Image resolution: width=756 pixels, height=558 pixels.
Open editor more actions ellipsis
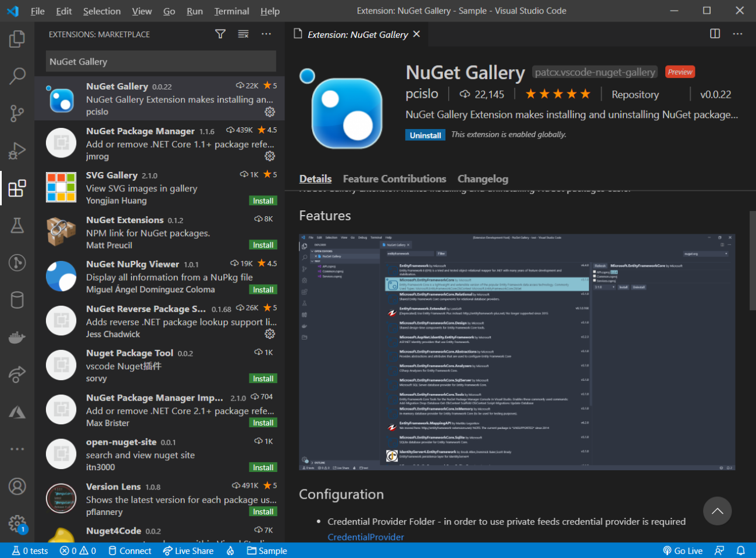click(737, 34)
